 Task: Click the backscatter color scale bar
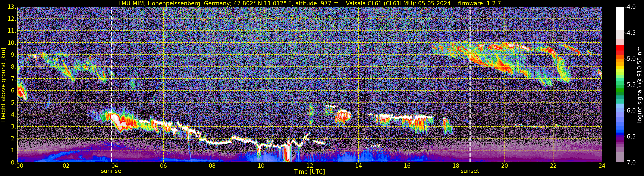coord(620,85)
